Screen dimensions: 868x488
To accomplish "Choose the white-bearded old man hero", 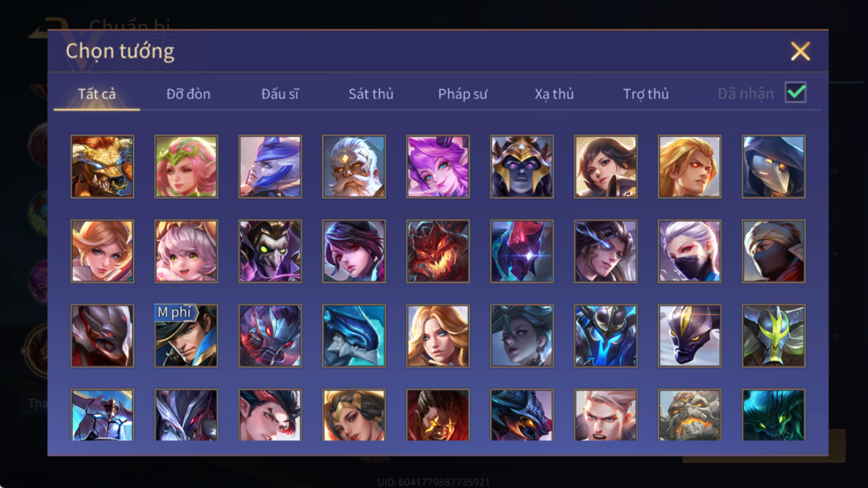I will (x=354, y=167).
